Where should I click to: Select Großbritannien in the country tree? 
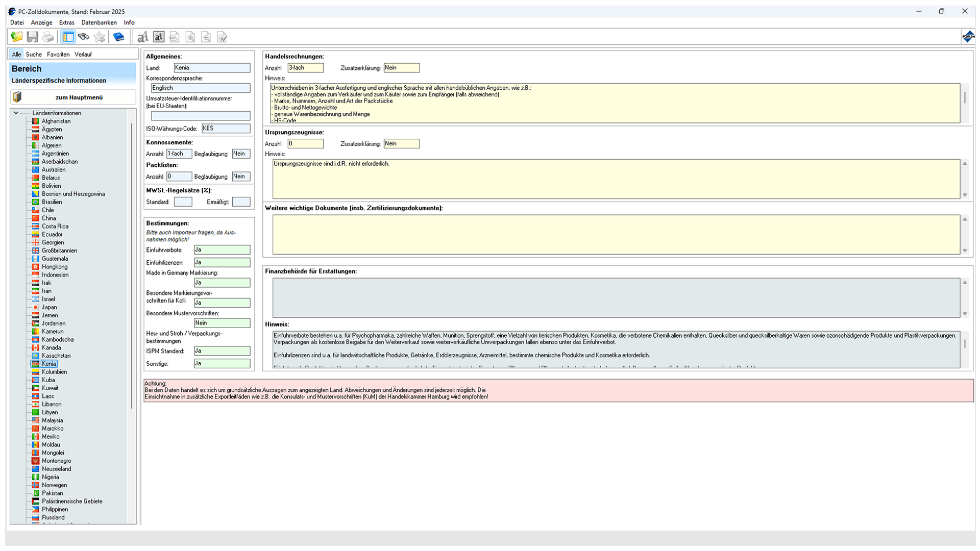(60, 251)
